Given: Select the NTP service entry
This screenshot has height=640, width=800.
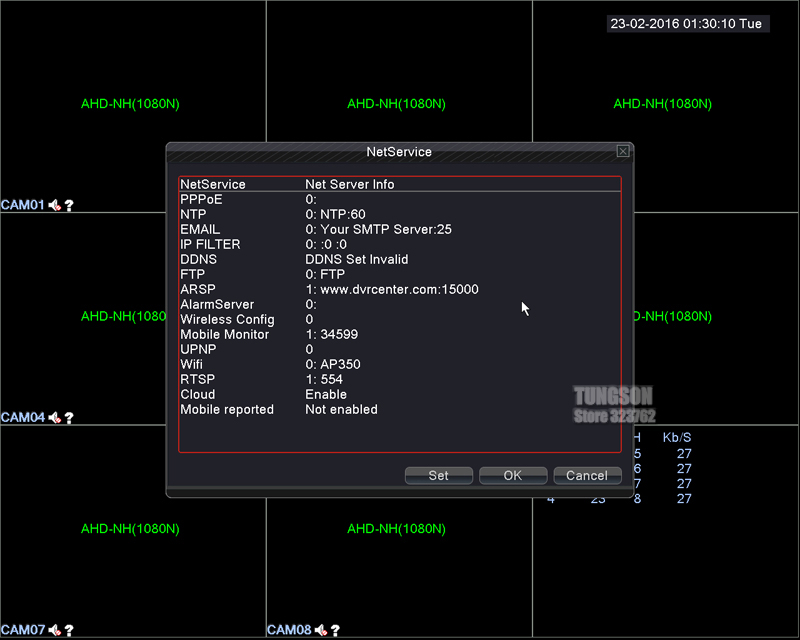Looking at the screenshot, I should (400, 215).
